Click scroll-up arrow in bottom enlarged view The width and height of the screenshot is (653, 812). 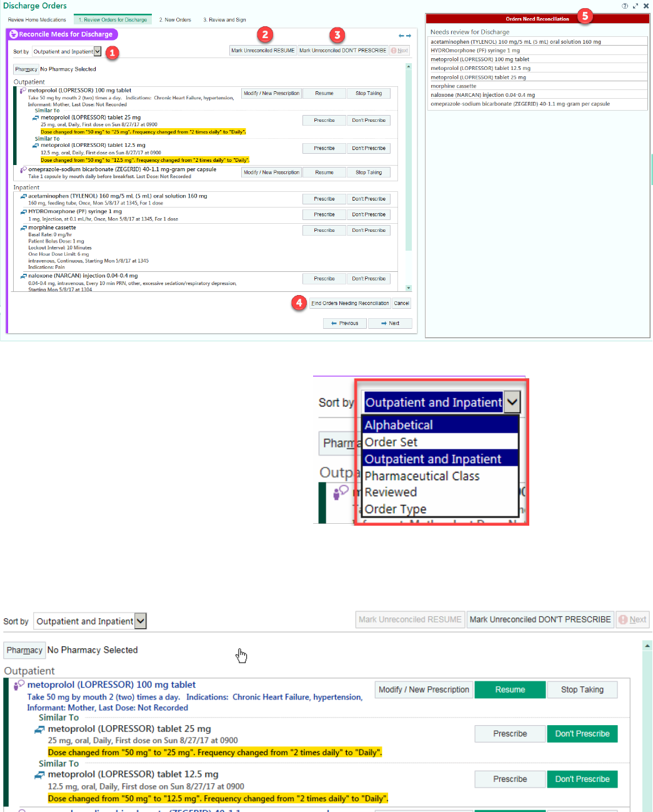point(647,645)
